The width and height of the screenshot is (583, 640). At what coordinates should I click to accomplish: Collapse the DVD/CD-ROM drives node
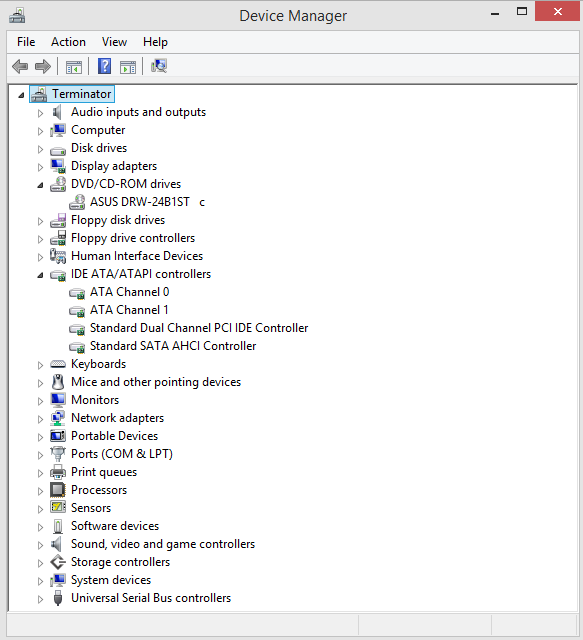tap(40, 185)
